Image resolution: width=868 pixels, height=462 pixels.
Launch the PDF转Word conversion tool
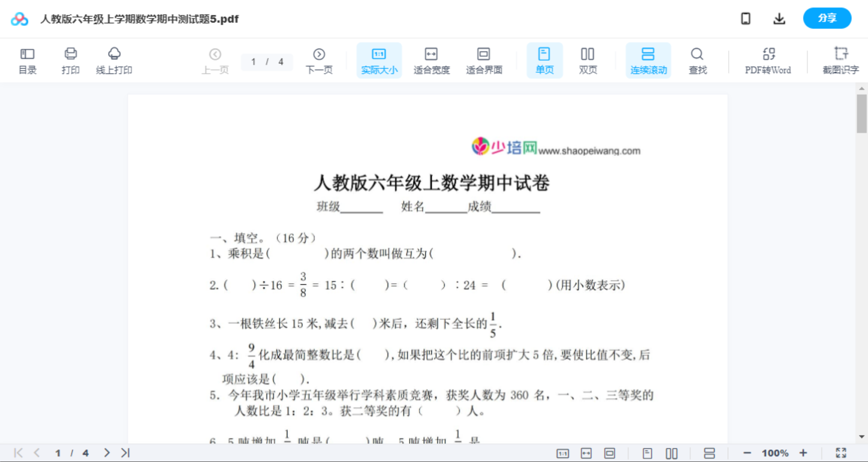768,60
